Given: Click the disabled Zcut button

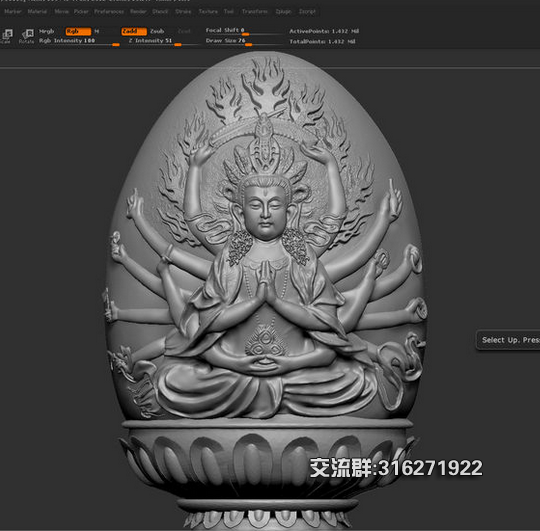Looking at the screenshot, I should click(x=184, y=31).
